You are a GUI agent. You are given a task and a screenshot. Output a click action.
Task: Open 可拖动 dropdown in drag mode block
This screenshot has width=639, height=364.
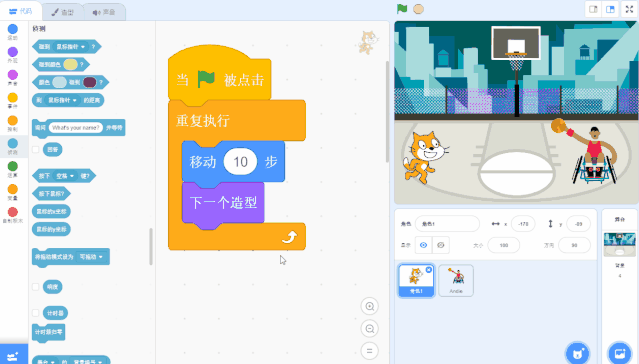pyautogui.click(x=91, y=257)
